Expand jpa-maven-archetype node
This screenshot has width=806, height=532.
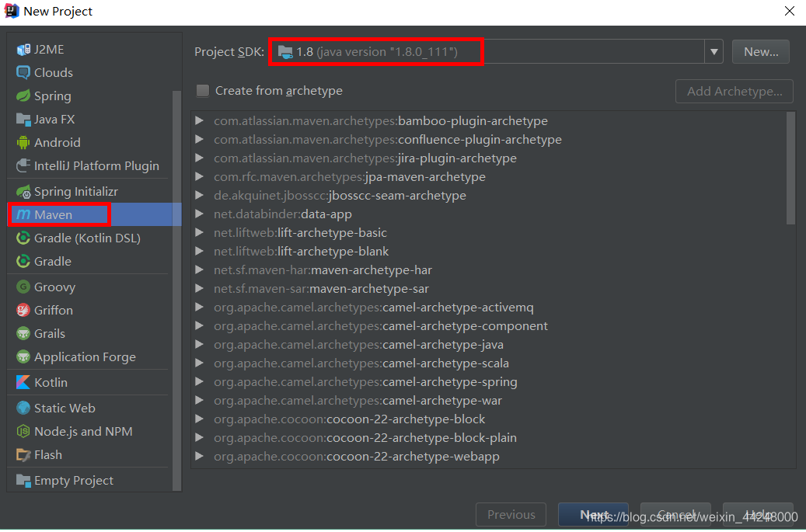tap(200, 176)
